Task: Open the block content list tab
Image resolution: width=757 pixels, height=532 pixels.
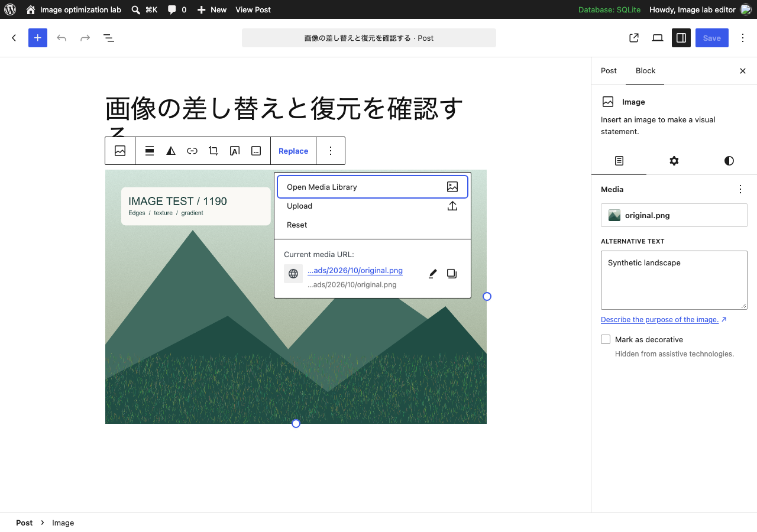Action: [619, 161]
